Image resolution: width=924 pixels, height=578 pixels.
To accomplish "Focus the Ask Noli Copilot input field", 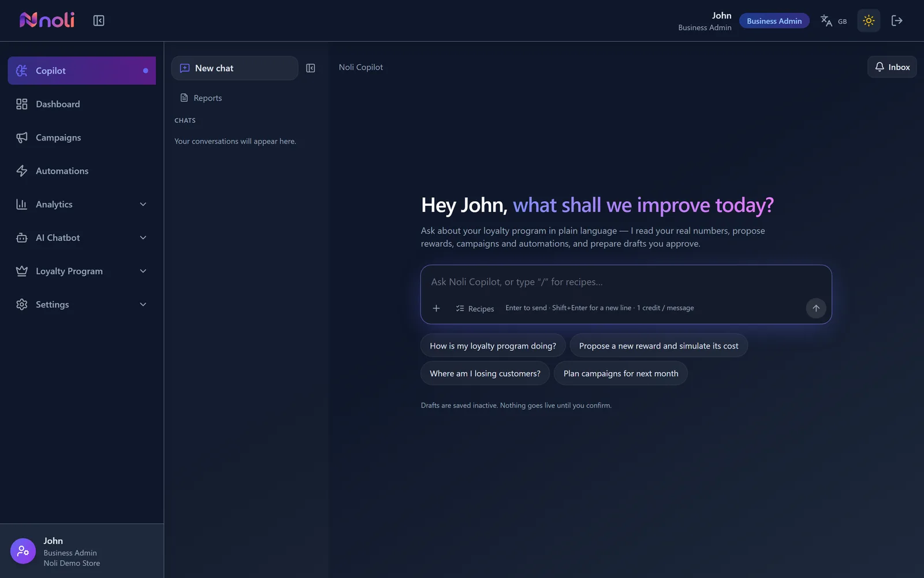I will click(626, 282).
